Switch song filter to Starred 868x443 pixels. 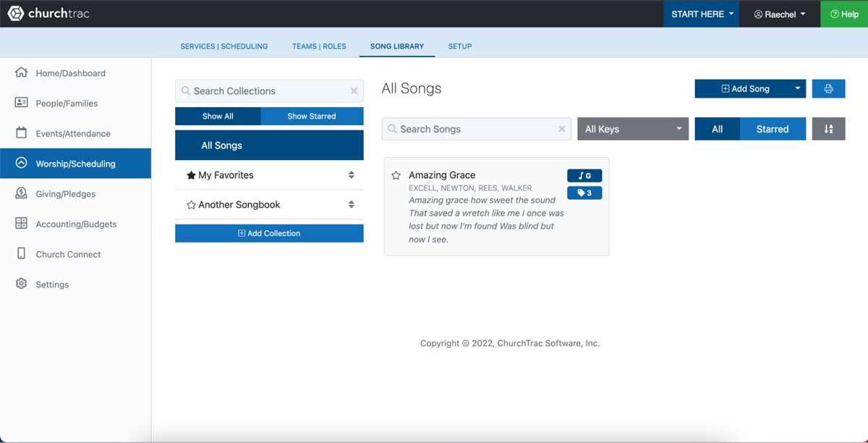773,129
